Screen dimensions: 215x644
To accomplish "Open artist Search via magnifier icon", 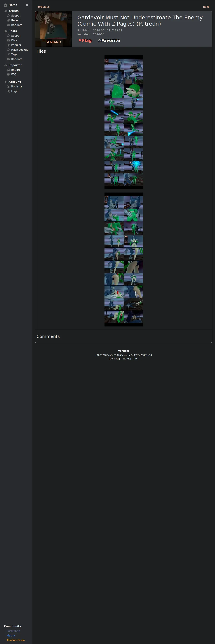I will pyautogui.click(x=9, y=16).
